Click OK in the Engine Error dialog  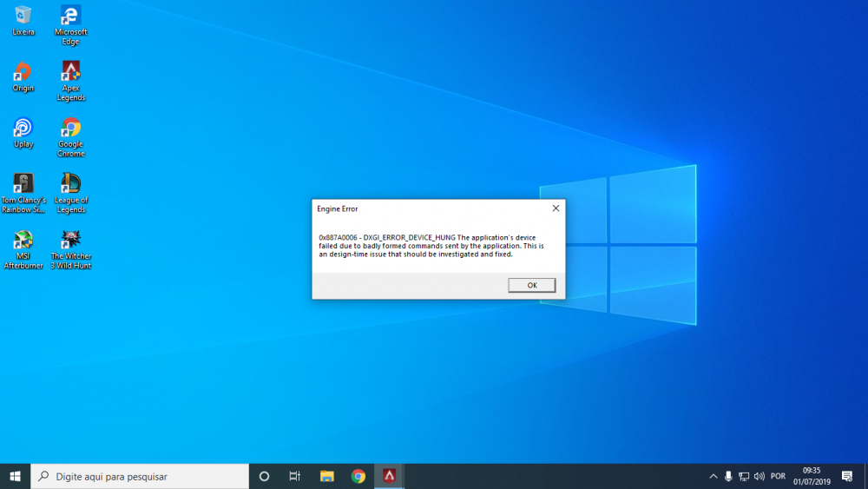(531, 285)
